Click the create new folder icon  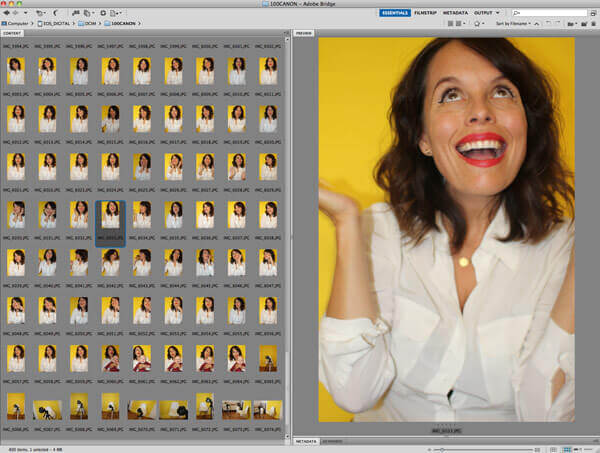(584, 24)
